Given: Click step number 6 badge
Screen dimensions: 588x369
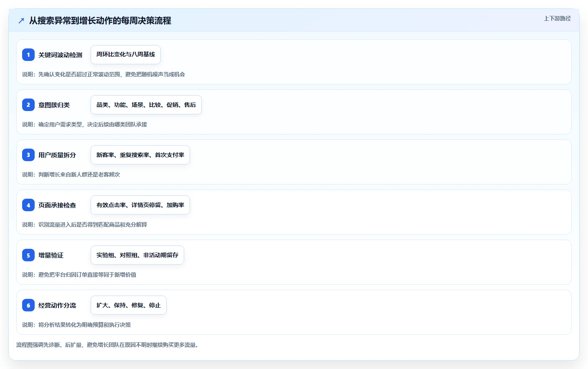Looking at the screenshot, I should [28, 305].
